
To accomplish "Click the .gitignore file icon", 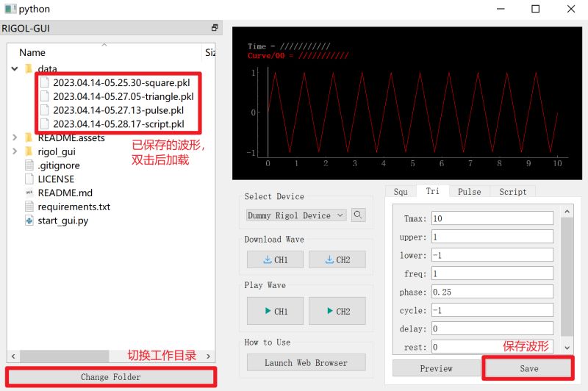I will (x=29, y=165).
